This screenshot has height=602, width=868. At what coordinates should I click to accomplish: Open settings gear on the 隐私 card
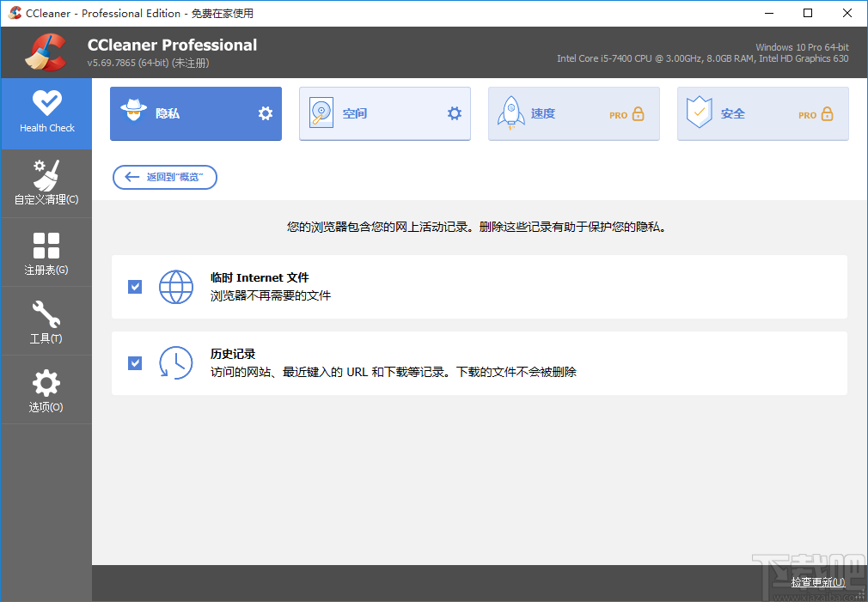(265, 112)
